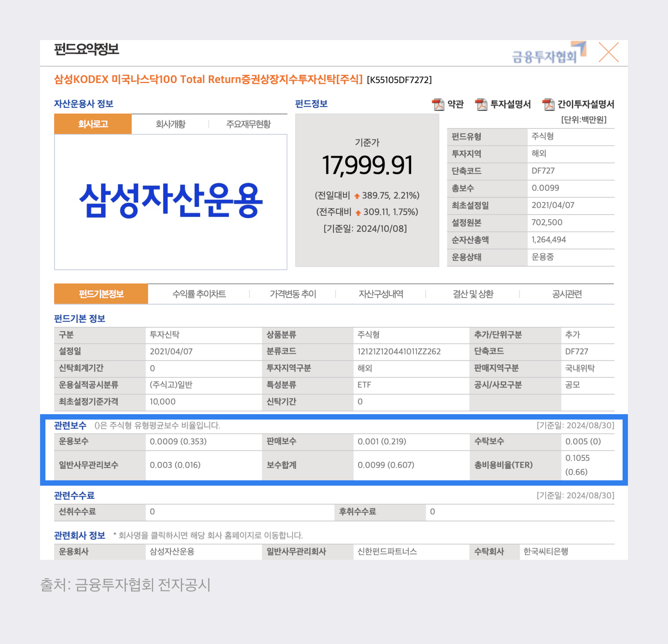Image resolution: width=668 pixels, height=644 pixels.
Task: Open the 수익률 추이차트 tab
Action: [x=199, y=294]
